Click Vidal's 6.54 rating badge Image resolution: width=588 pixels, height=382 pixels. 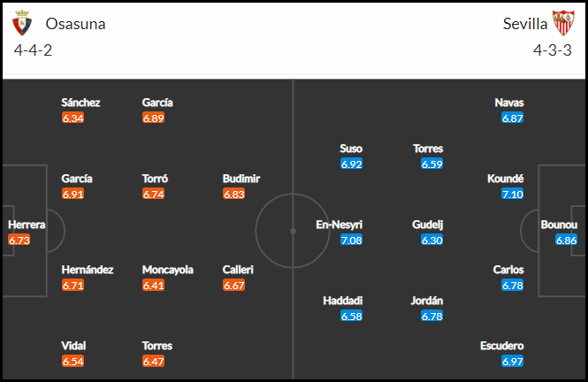coord(73,362)
